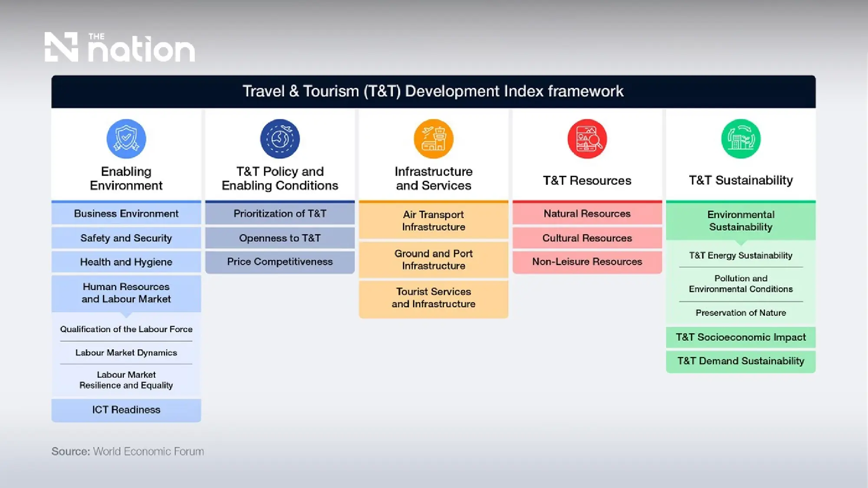
Task: Select the Health and Hygiene box
Action: click(126, 262)
